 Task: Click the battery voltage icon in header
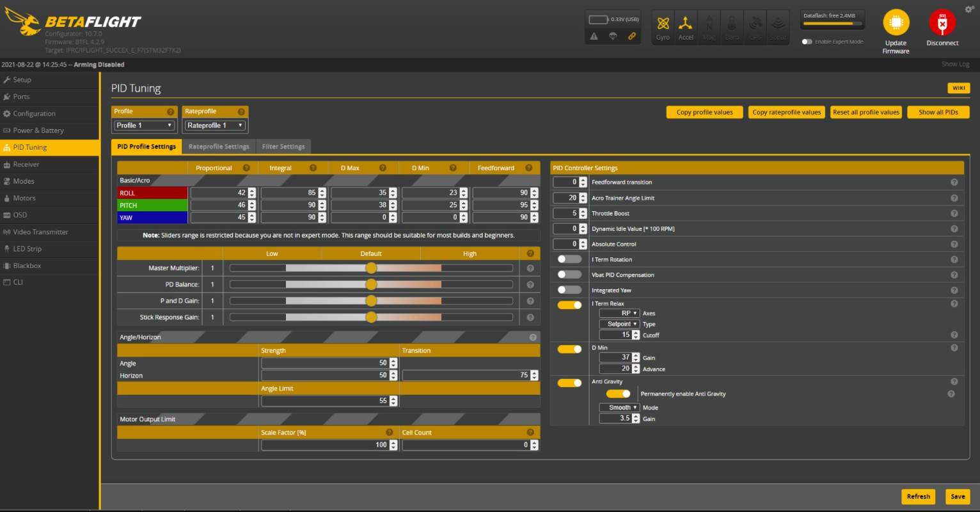[599, 20]
